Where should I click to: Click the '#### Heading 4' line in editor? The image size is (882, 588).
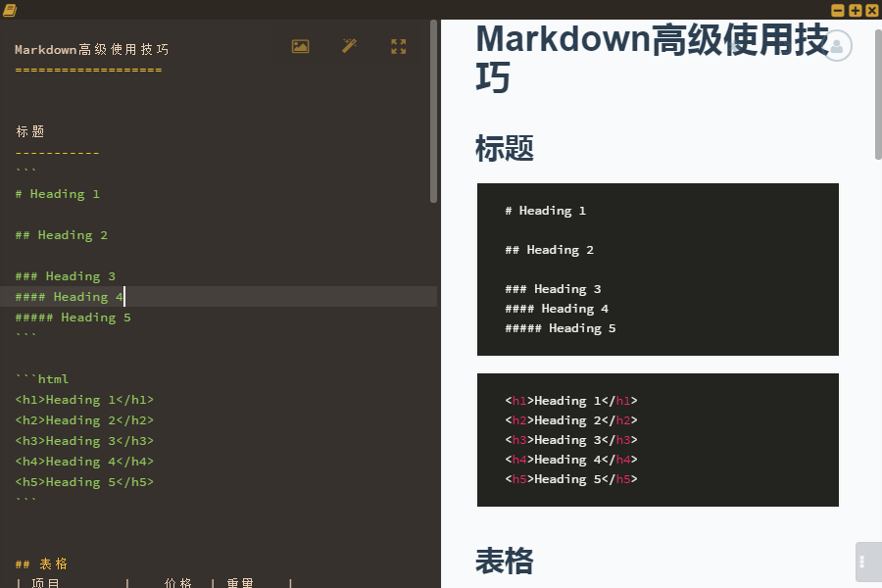(x=70, y=297)
